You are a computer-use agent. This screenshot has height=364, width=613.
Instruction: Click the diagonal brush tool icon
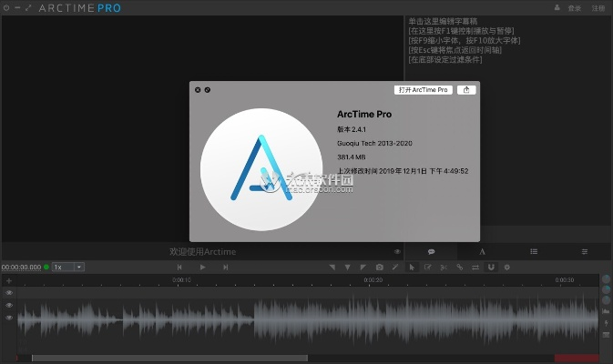pyautogui.click(x=395, y=268)
